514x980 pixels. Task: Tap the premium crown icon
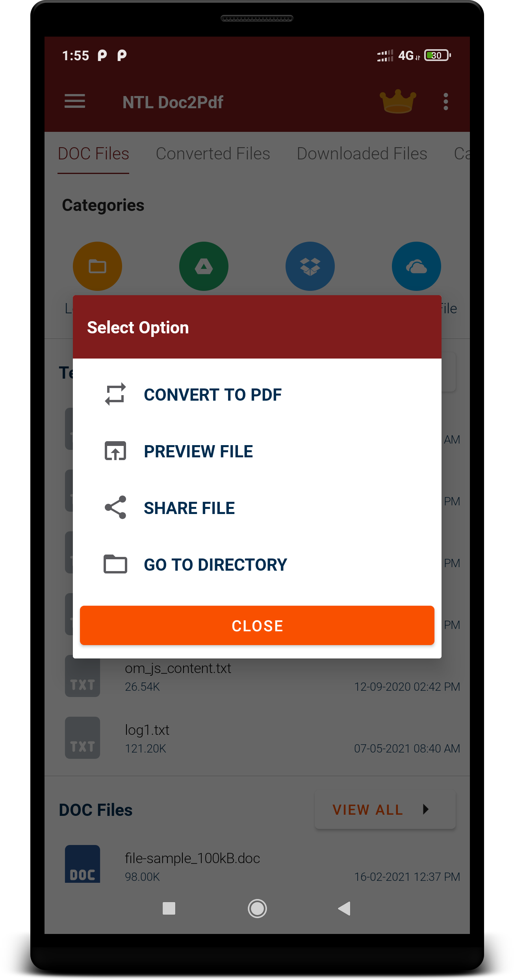[x=398, y=102]
